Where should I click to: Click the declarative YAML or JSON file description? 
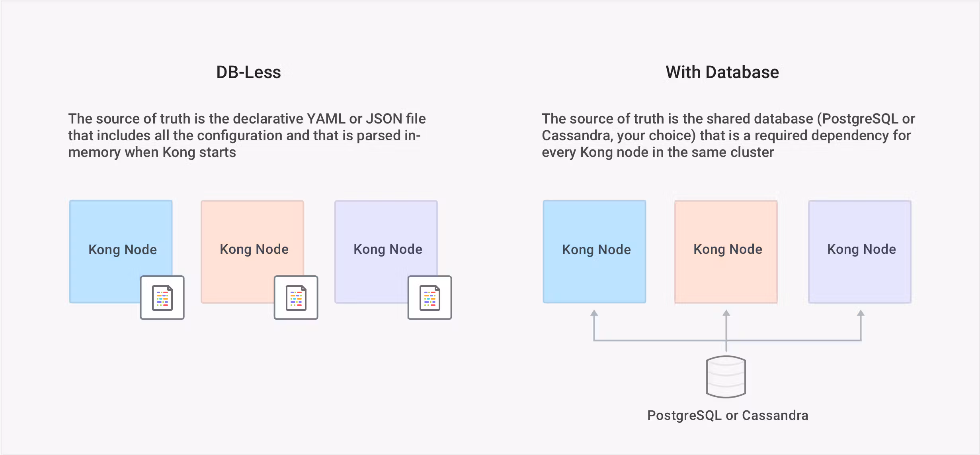(x=247, y=135)
